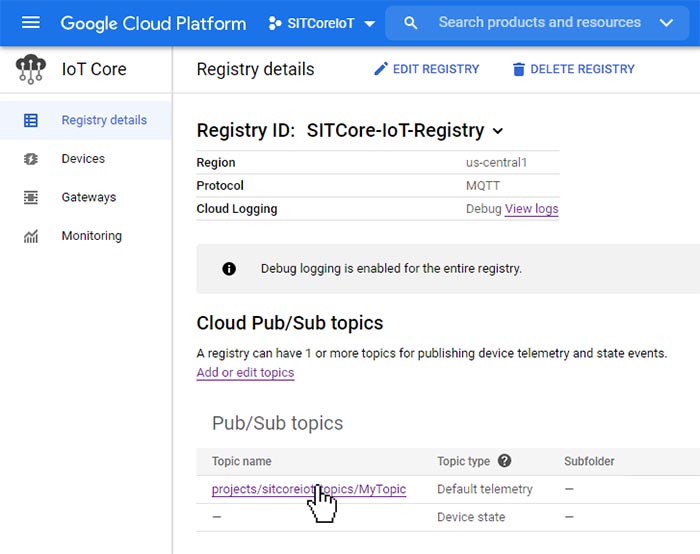Click the Gateways icon
700x554 pixels.
coord(31,197)
